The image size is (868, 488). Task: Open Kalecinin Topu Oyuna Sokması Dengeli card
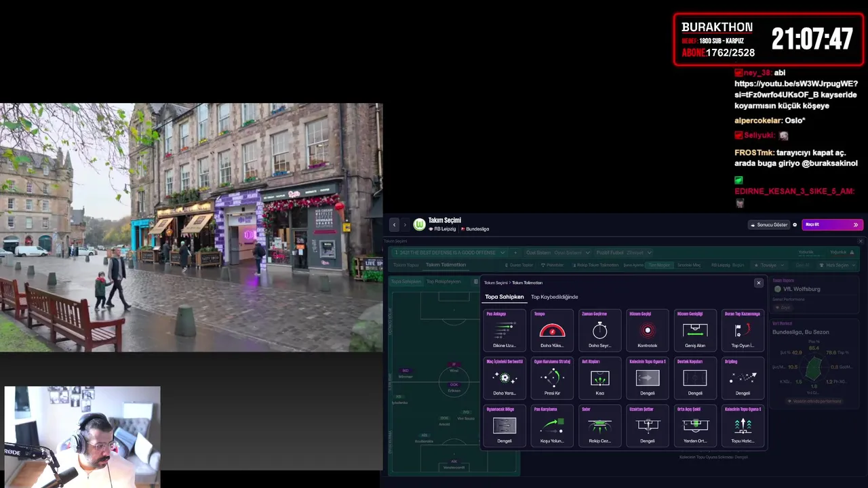tap(648, 378)
